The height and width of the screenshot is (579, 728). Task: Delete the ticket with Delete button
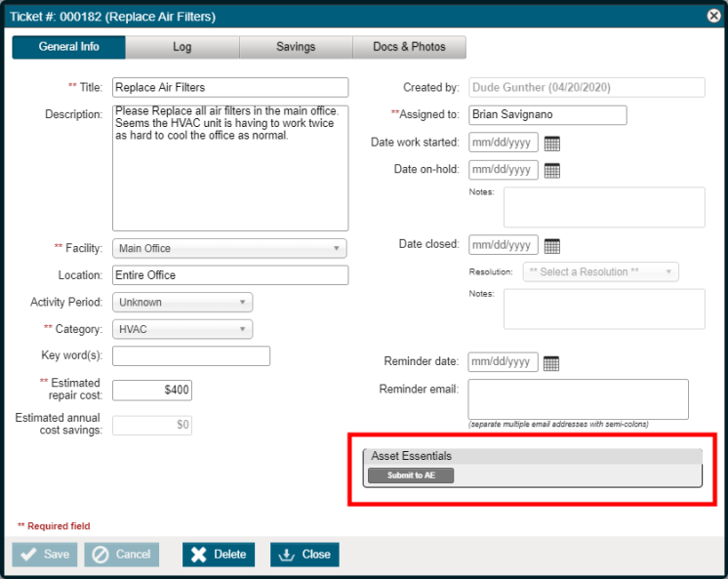point(219,555)
